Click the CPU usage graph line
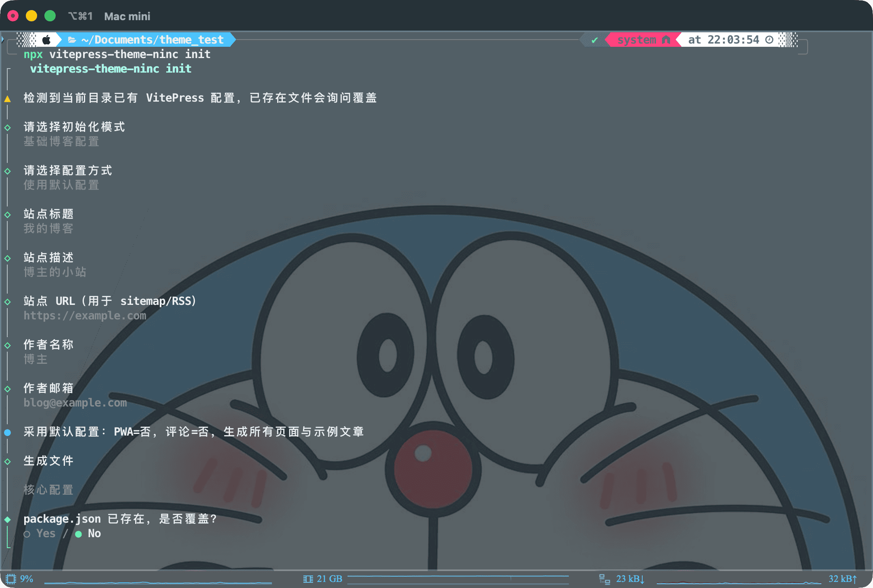Image resolution: width=873 pixels, height=588 pixels. click(158, 583)
